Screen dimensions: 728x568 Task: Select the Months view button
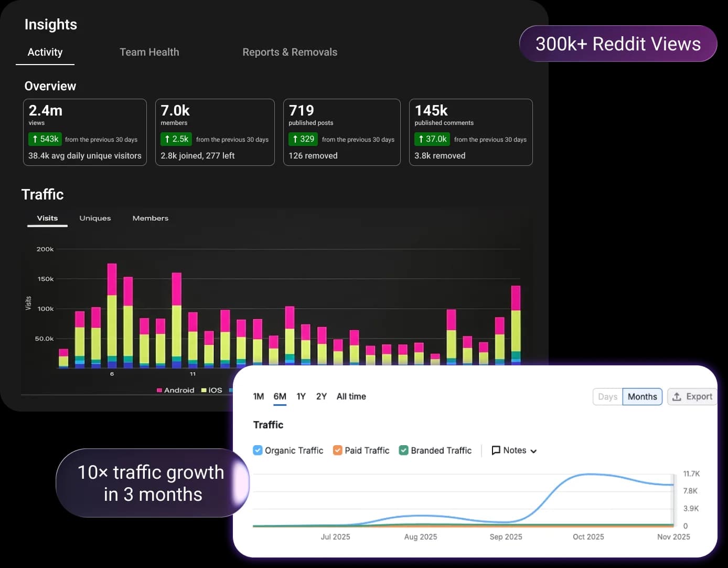click(x=642, y=396)
